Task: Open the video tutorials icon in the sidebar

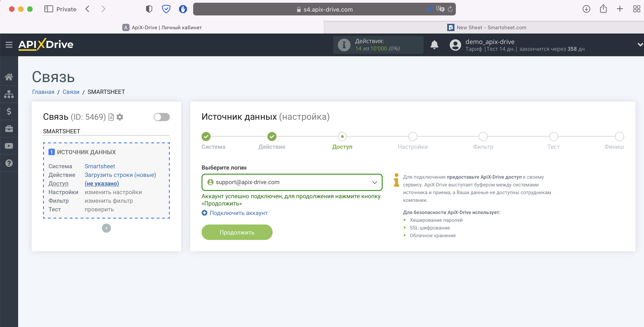Action: pos(9,146)
